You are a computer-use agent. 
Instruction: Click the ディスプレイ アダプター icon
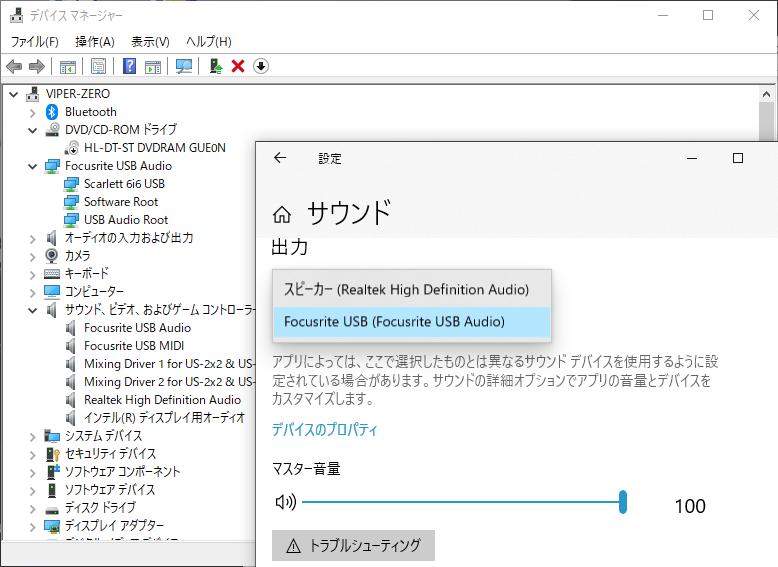pyautogui.click(x=52, y=526)
